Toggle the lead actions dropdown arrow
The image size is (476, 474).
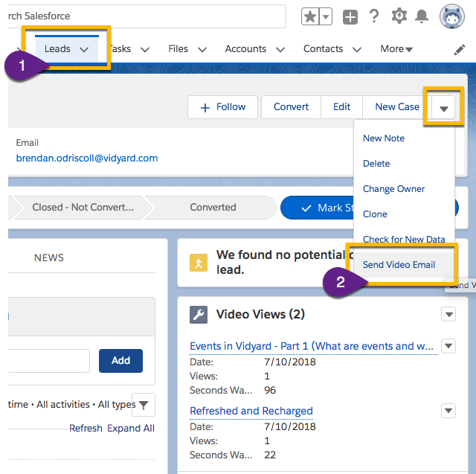pyautogui.click(x=443, y=108)
